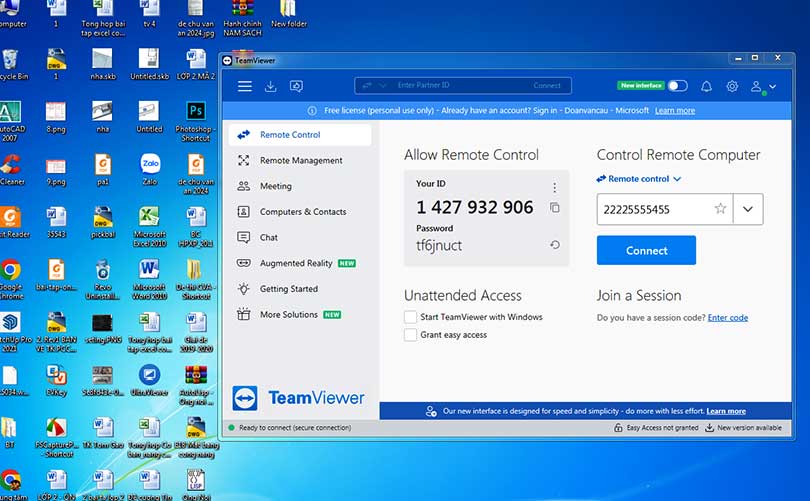Select the AutoCAD 2007 desktop icon
This screenshot has width=810, height=501.
tap(11, 121)
